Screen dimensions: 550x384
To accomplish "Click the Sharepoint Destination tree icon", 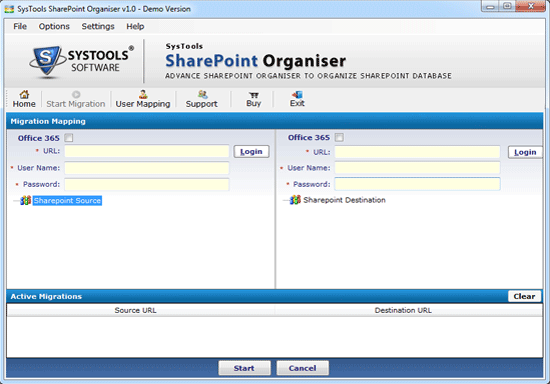I will click(x=295, y=200).
